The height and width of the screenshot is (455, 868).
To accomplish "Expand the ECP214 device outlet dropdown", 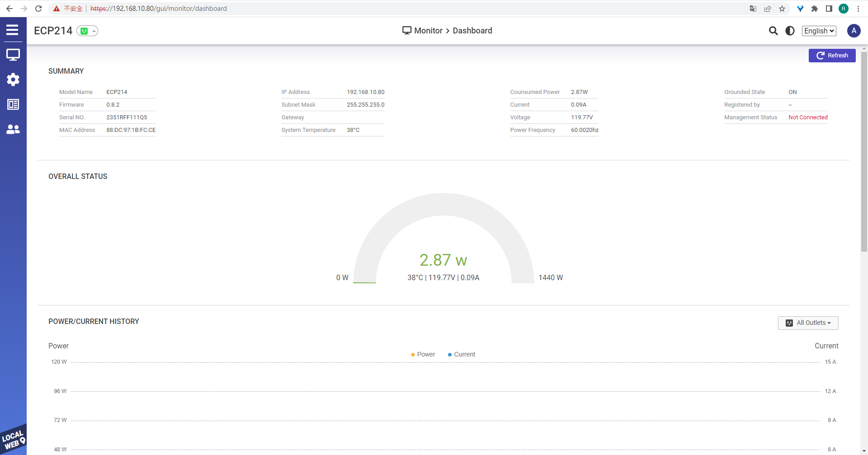I will (x=87, y=31).
